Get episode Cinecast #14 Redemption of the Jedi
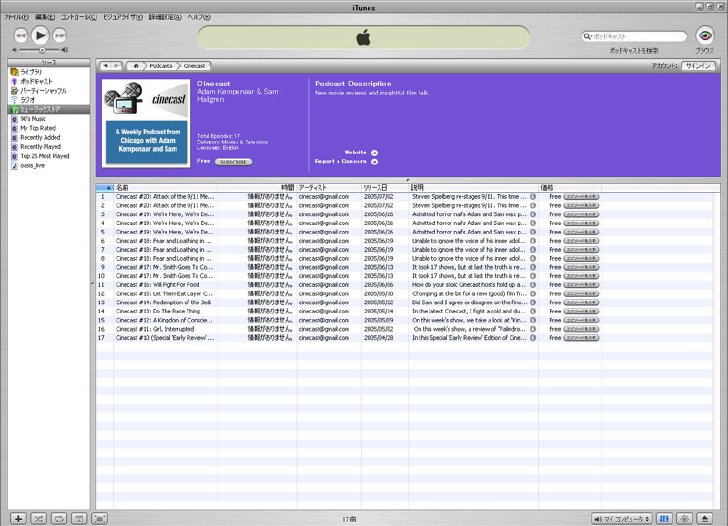The image size is (728, 526). coord(581,303)
